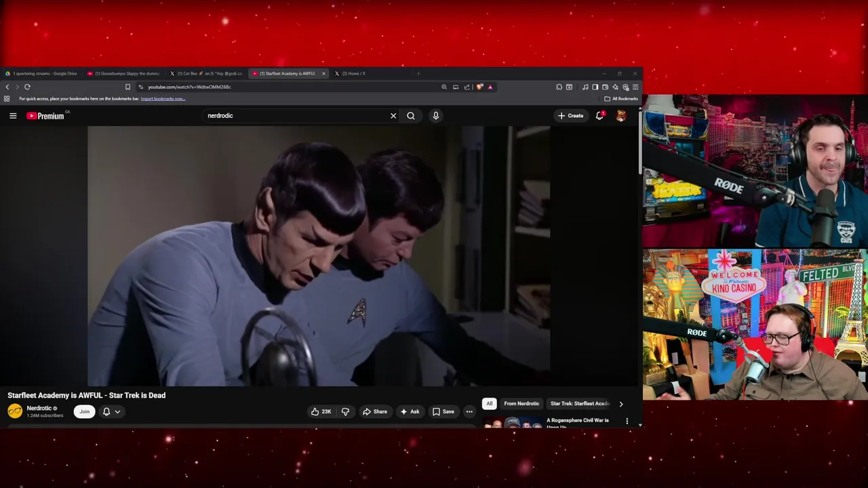This screenshot has width=868, height=488.
Task: Click the Join channel button
Action: pos(84,411)
